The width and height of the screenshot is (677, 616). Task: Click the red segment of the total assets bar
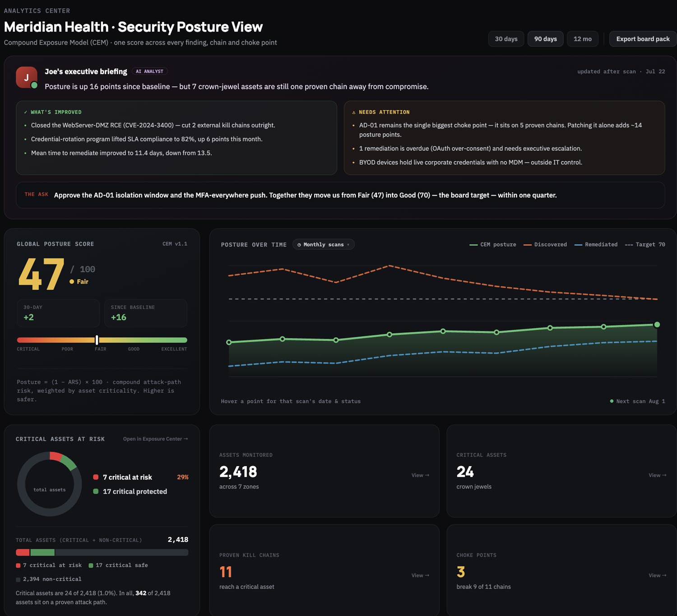pos(23,552)
